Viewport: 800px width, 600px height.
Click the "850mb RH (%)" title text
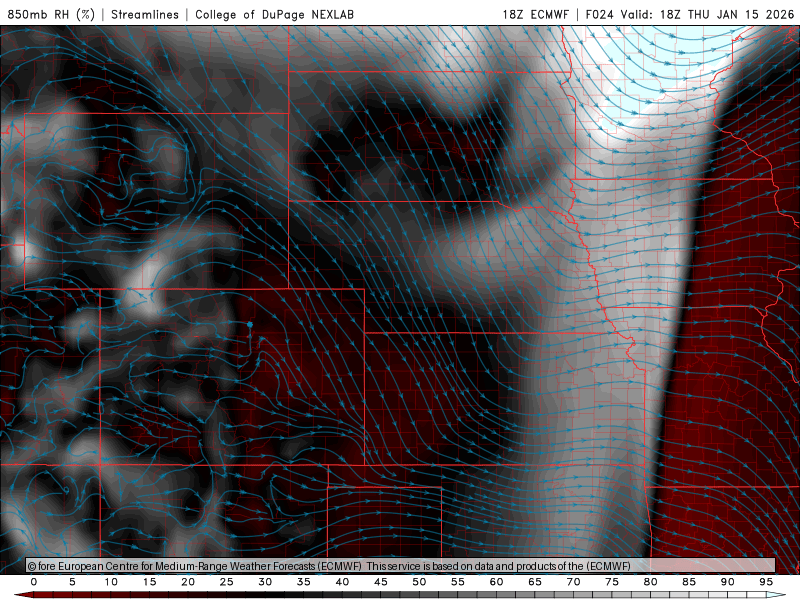51,14
